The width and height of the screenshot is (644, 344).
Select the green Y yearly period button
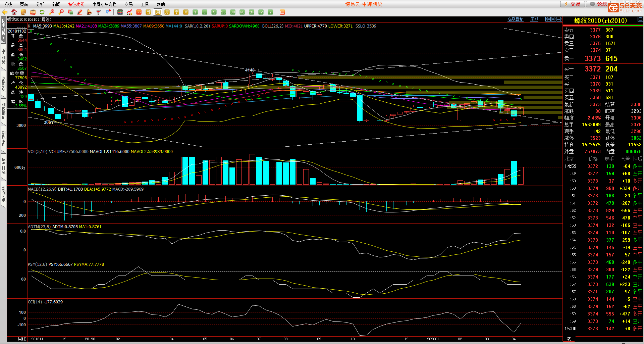270,12
